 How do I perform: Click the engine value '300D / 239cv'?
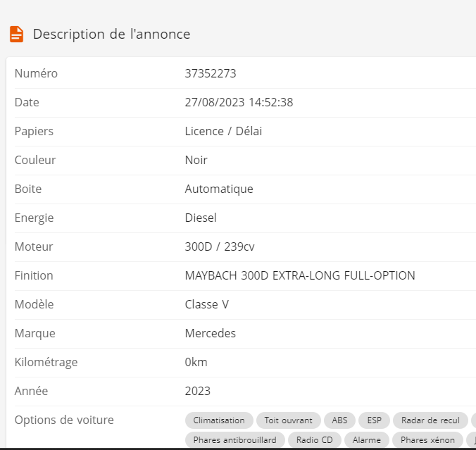(220, 246)
